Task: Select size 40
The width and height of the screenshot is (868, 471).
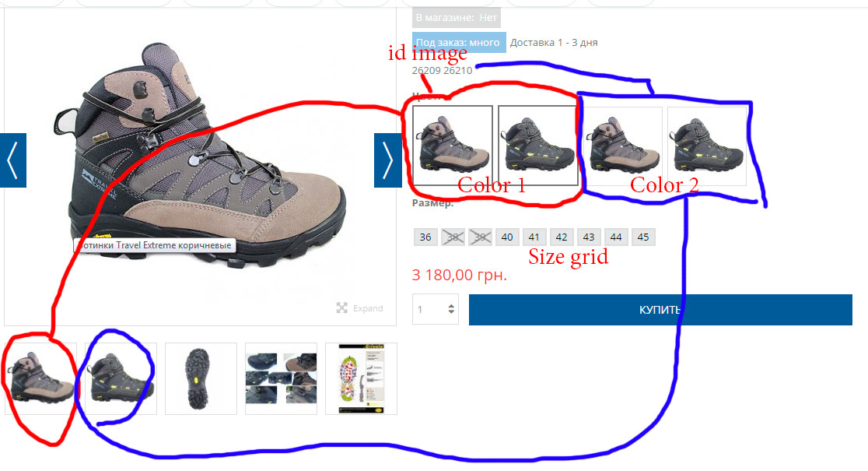Action: point(507,237)
